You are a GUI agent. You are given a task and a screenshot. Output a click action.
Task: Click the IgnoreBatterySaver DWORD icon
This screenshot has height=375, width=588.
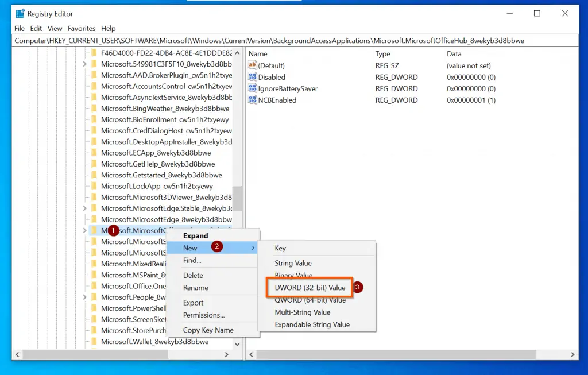252,88
